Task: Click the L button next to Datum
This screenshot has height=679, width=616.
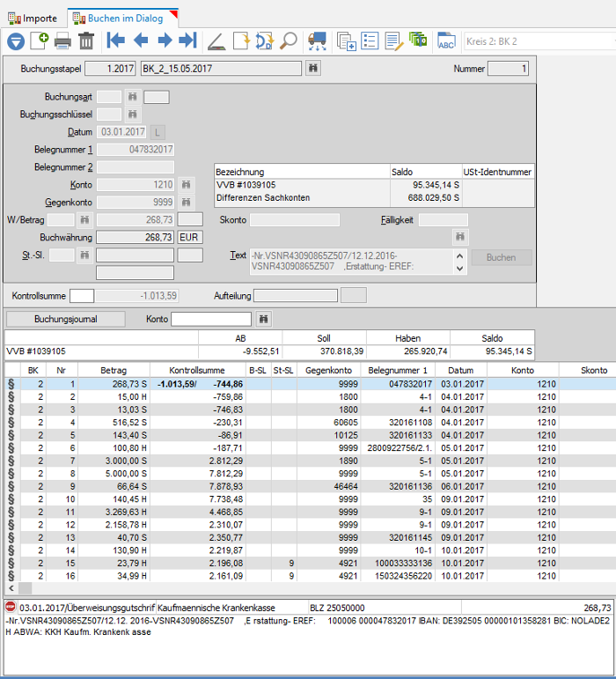Action: click(158, 132)
